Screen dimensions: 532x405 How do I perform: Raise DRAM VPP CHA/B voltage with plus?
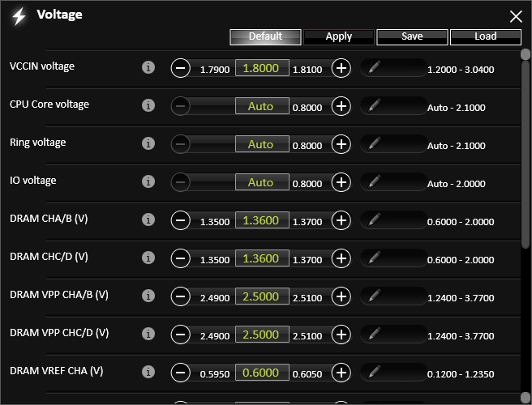(x=341, y=296)
